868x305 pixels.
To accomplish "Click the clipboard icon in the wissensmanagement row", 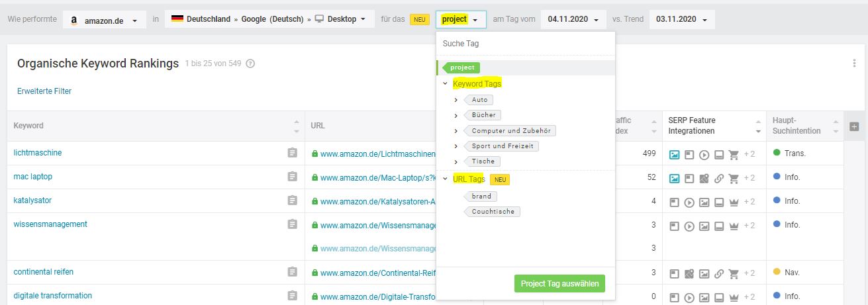I will click(x=292, y=224).
